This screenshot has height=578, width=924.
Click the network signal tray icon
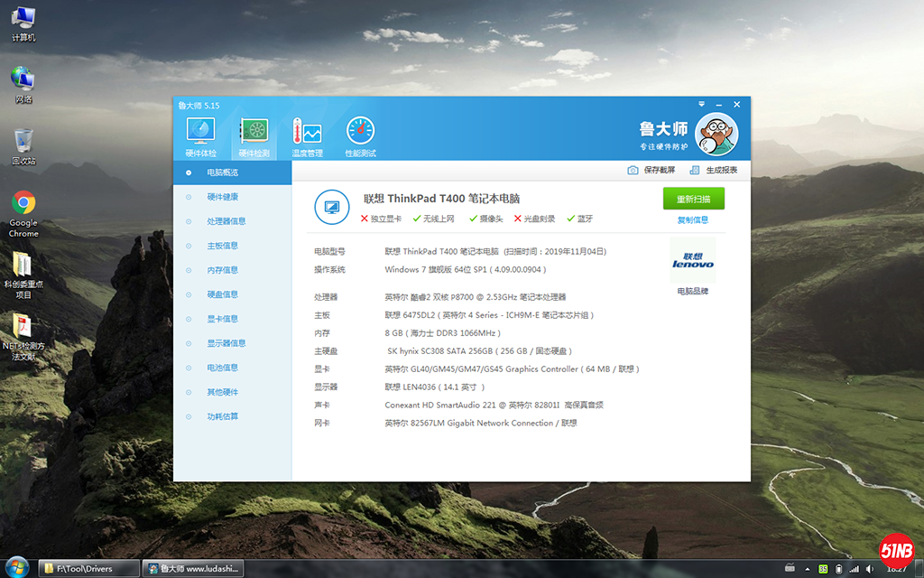[x=854, y=569]
